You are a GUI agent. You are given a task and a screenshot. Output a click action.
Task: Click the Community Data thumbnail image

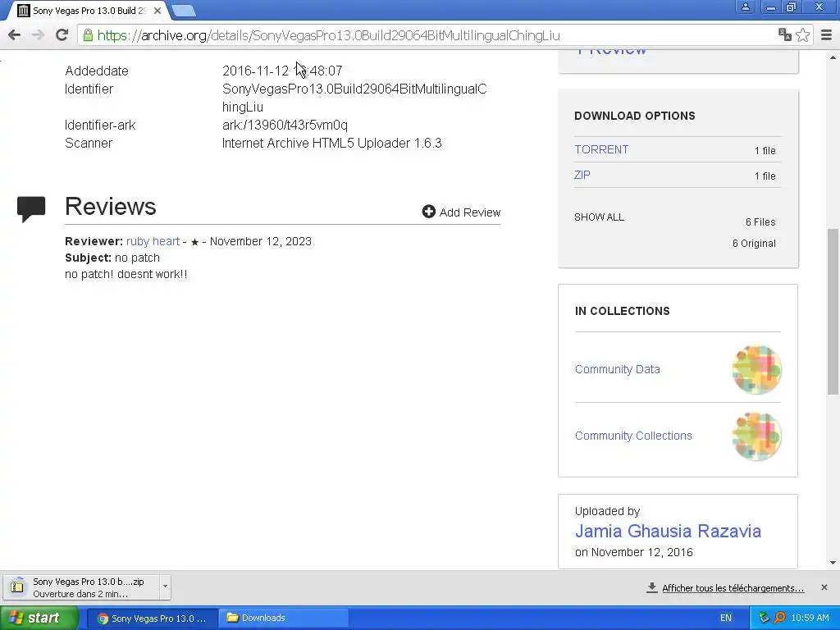point(756,370)
